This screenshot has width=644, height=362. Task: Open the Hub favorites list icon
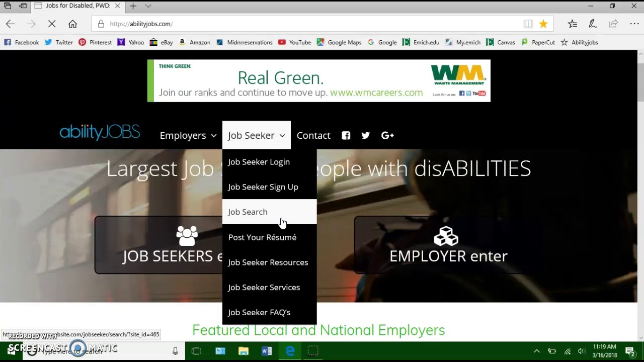(573, 24)
